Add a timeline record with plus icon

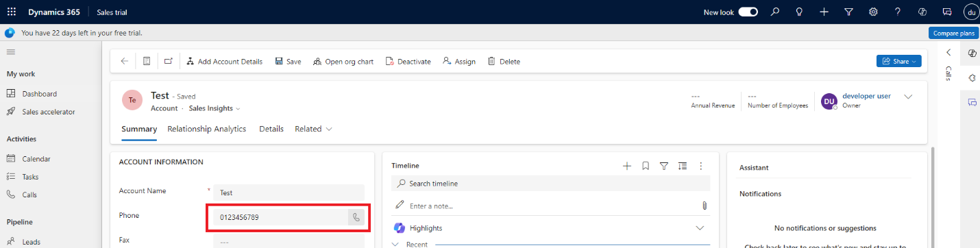[626, 166]
